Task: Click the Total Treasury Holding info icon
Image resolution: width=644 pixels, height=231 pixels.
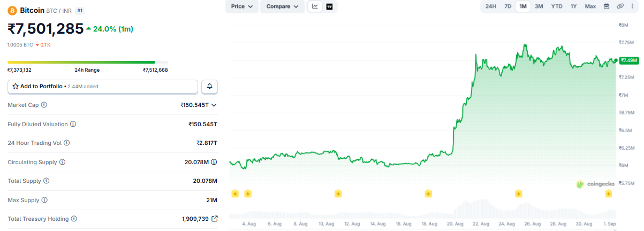Action: [74, 219]
